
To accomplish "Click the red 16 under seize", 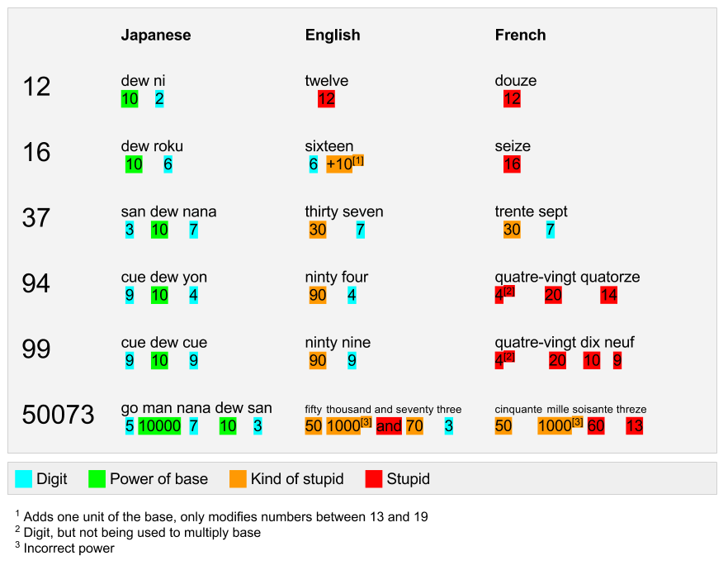I will [512, 164].
